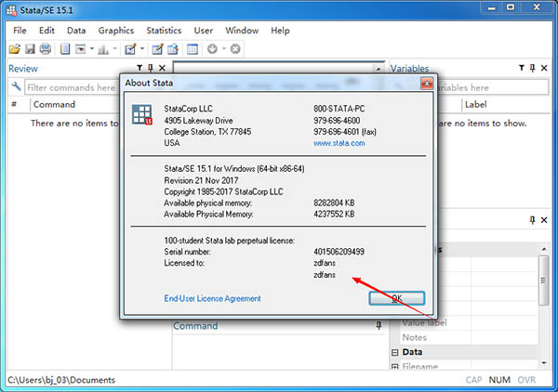The height and width of the screenshot is (392, 558).
Task: Open the Edit menu
Action: click(46, 31)
